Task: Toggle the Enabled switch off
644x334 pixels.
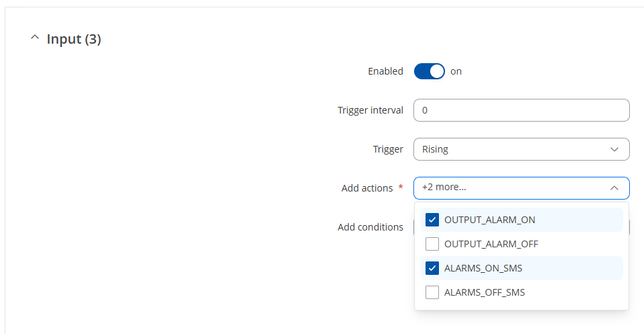Action: tap(430, 71)
